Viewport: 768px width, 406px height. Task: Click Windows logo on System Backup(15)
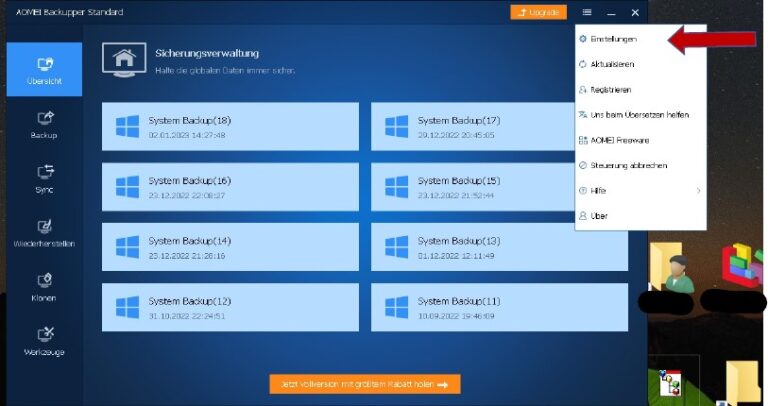[397, 187]
